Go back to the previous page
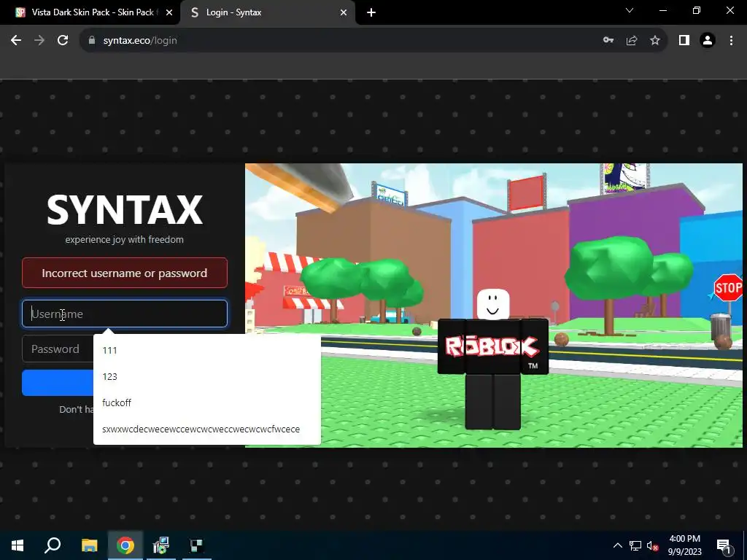747x560 pixels. (x=16, y=41)
